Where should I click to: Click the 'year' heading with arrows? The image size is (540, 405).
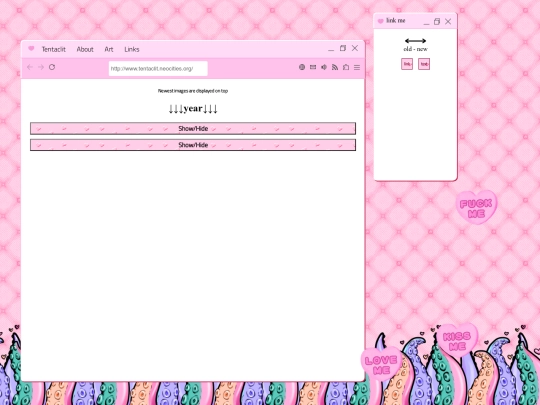coord(193,109)
